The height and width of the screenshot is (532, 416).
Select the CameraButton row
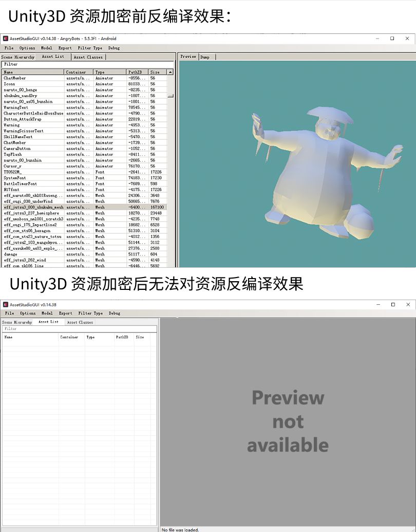pos(84,149)
